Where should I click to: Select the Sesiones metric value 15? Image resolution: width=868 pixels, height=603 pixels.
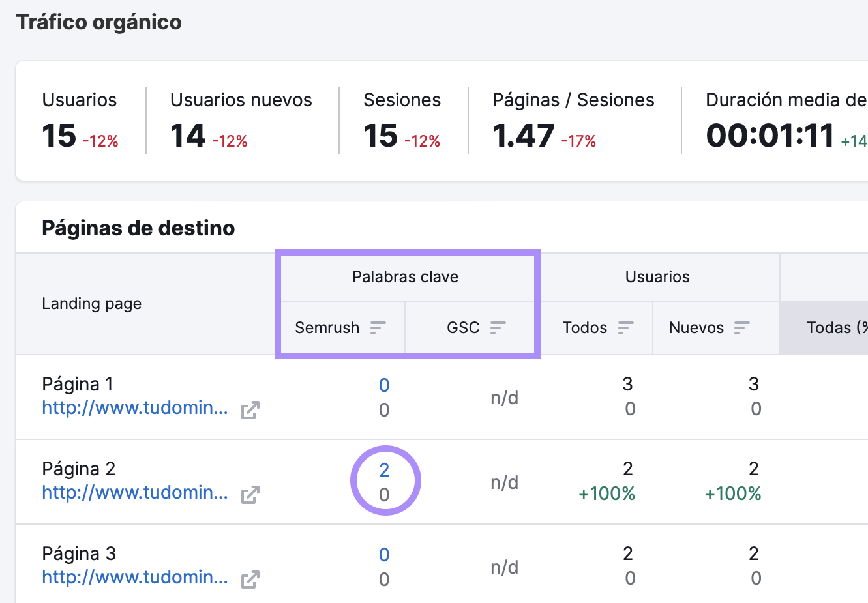[x=381, y=136]
